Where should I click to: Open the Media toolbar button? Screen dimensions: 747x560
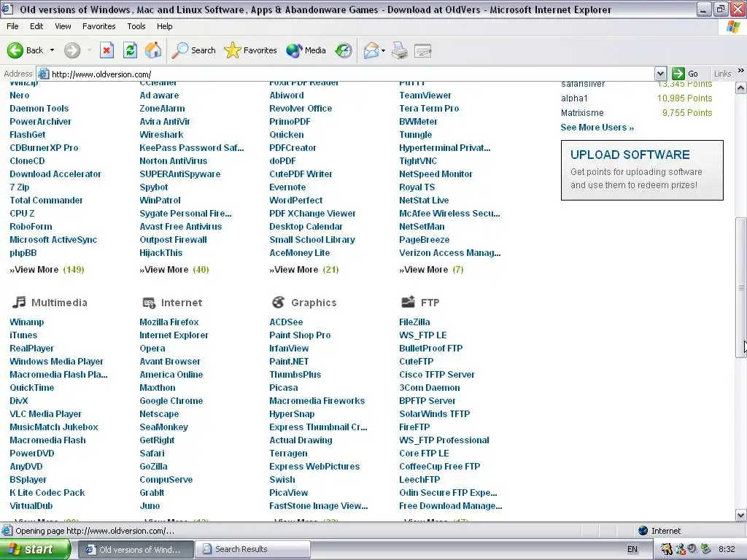click(x=306, y=50)
